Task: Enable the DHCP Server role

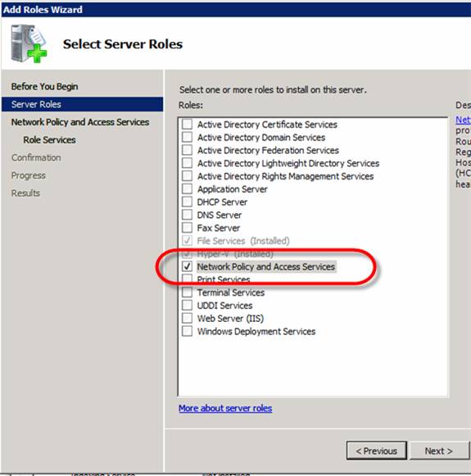Action: [x=187, y=202]
